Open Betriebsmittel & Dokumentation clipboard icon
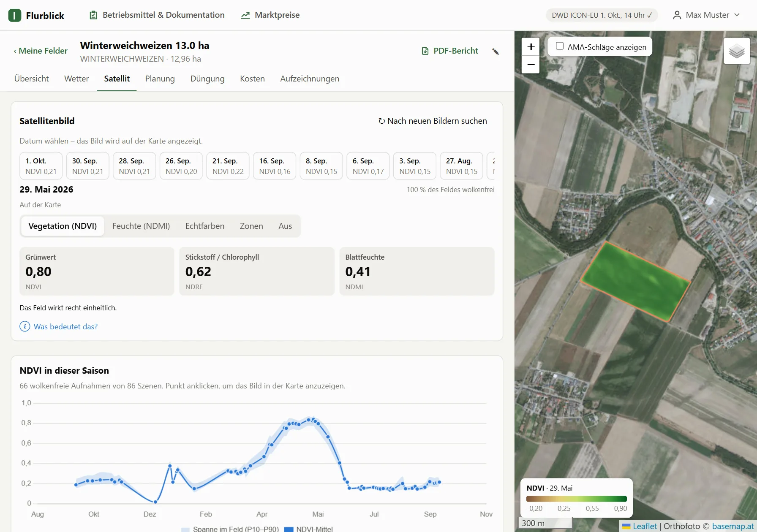 (x=93, y=15)
